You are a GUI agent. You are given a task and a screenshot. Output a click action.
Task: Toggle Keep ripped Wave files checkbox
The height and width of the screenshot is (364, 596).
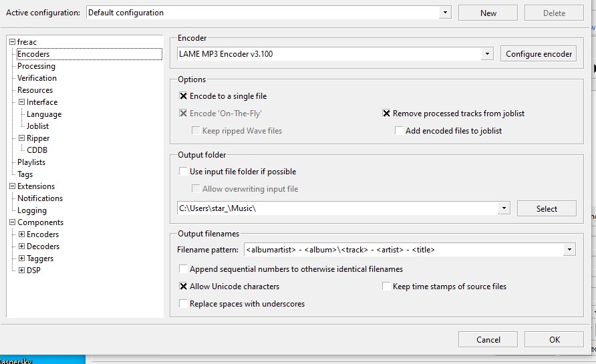[196, 131]
